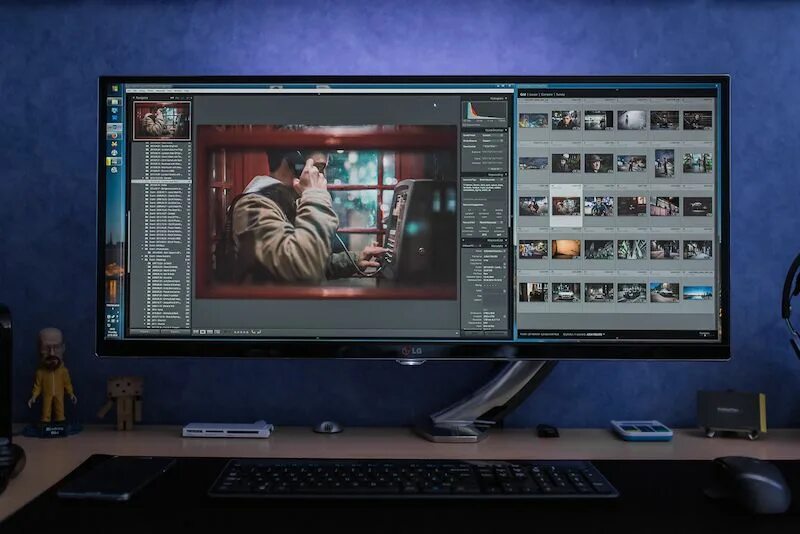Select Compare tab in secondary display window
Image resolution: width=800 pixels, height=534 pixels.
[547, 94]
